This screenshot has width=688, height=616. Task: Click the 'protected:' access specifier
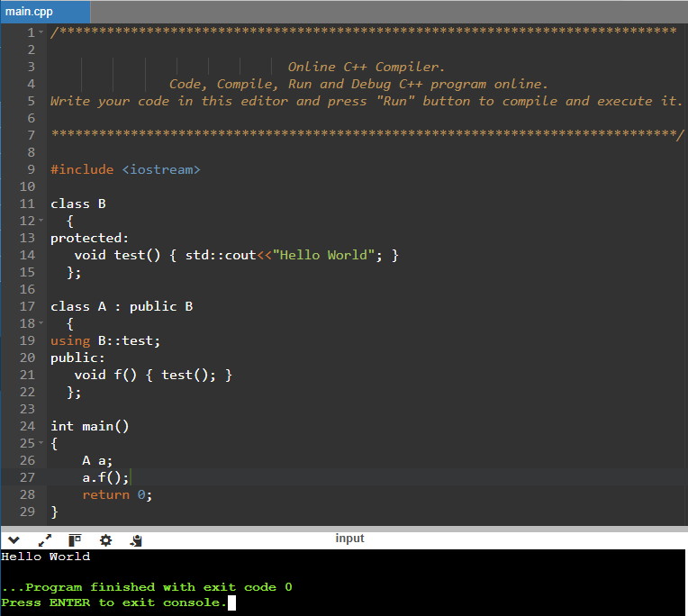(89, 238)
